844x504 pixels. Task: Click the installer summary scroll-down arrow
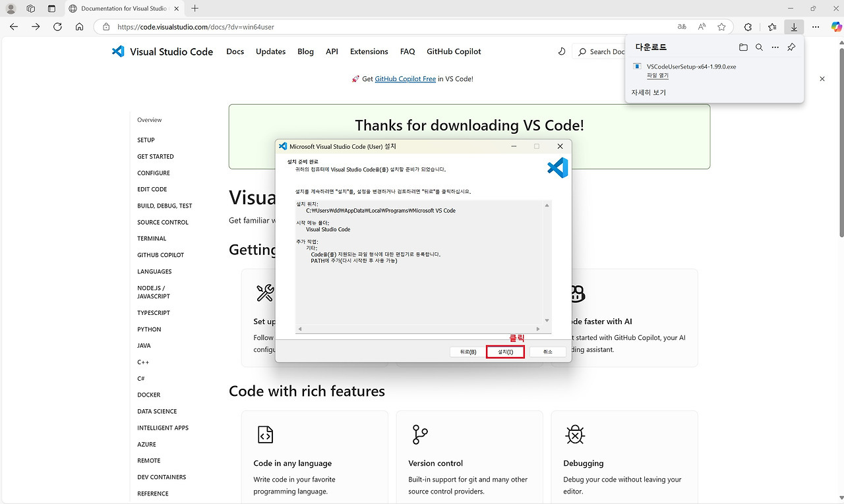(547, 320)
